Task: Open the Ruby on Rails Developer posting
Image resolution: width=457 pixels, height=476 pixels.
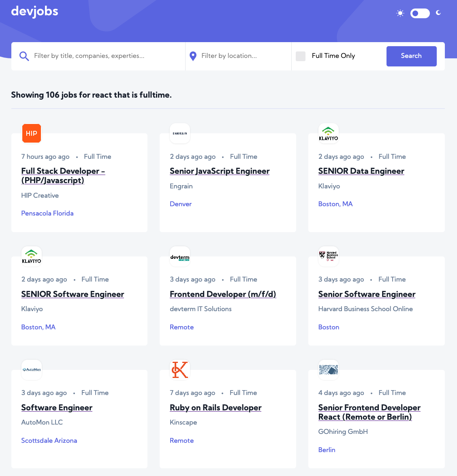Action: 216,408
